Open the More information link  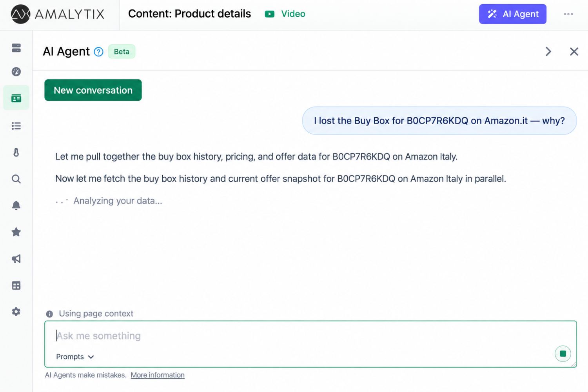point(158,375)
